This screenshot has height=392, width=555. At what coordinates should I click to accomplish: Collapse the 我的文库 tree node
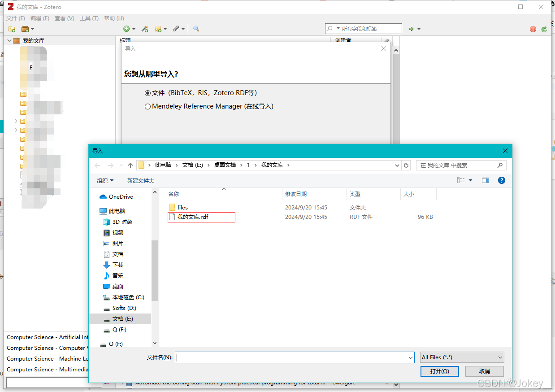(9, 40)
